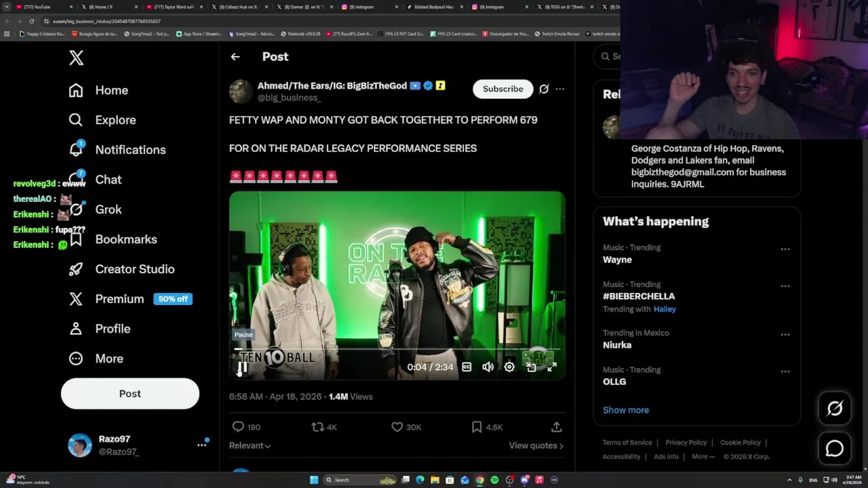Screen dimensions: 868x488
Task: Open Home in X sidebar
Action: tap(98, 90)
